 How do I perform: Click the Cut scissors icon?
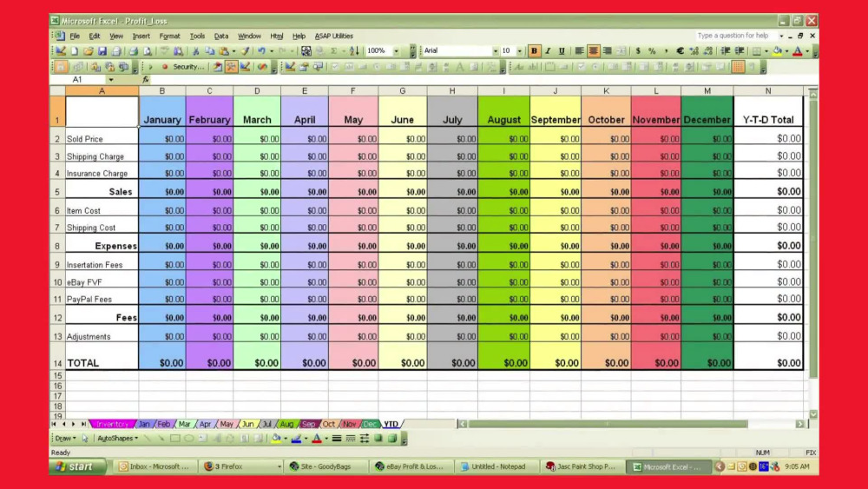click(x=195, y=51)
